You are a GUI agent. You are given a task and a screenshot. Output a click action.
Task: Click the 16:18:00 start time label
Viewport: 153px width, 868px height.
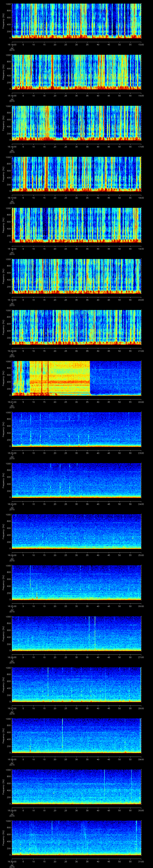(12, 249)
